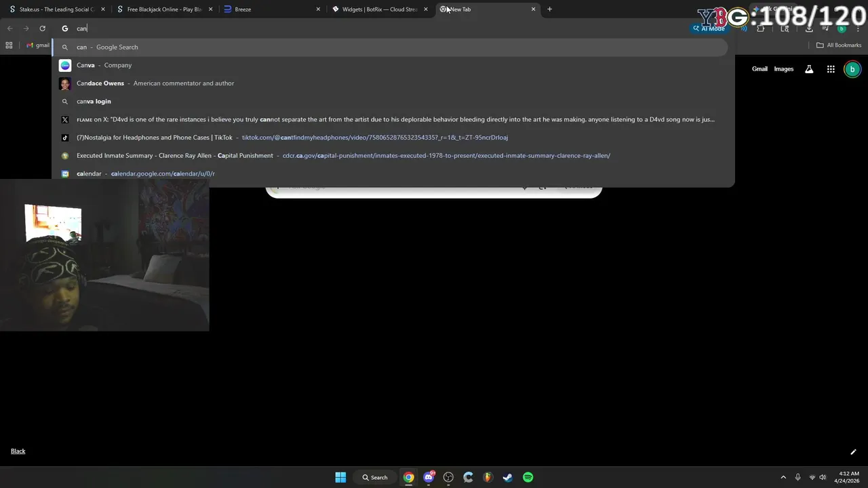The height and width of the screenshot is (488, 868).
Task: Select the Nostalgia for Headphones TikTok suggestion
Action: click(391, 138)
